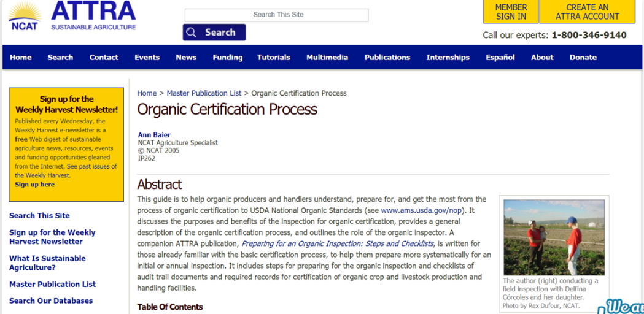Viewport: 644px width, 314px height.
Task: Click the Table Of Contents heading
Action: [170, 307]
